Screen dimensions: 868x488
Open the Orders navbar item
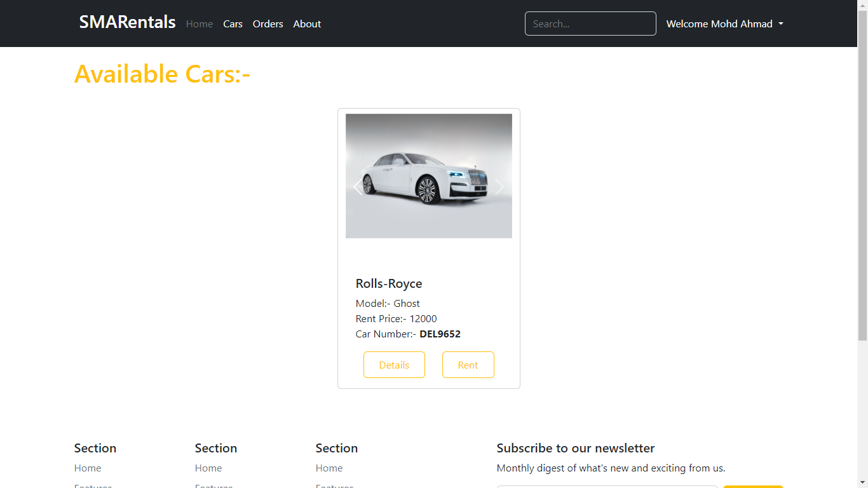pos(268,24)
